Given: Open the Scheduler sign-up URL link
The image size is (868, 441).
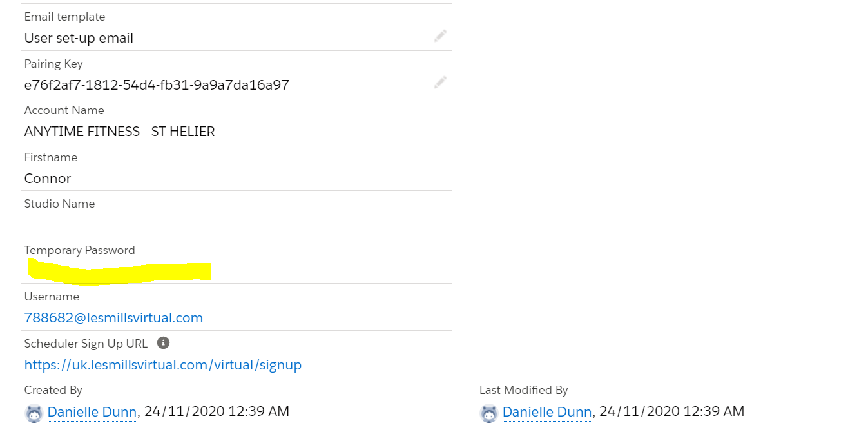Looking at the screenshot, I should coord(163,365).
